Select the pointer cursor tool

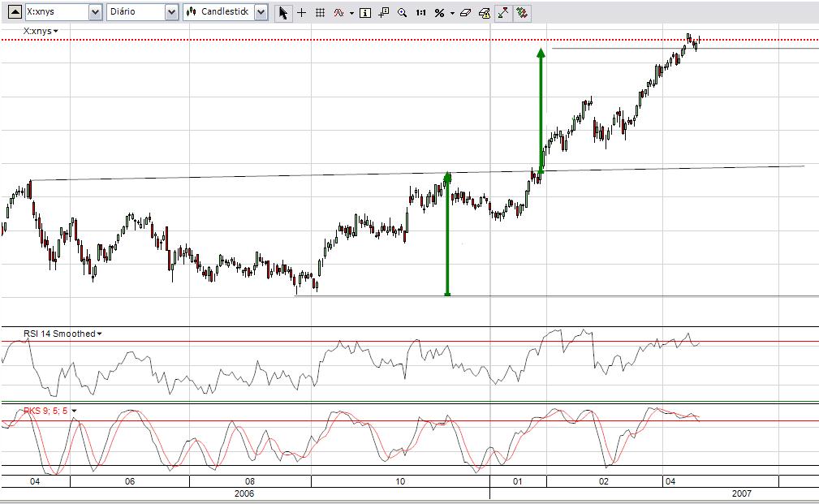[283, 12]
